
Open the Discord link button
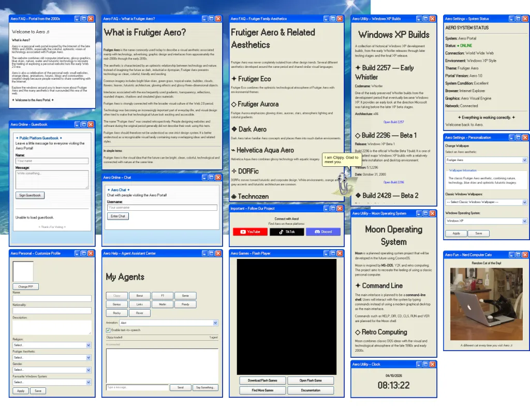(323, 231)
